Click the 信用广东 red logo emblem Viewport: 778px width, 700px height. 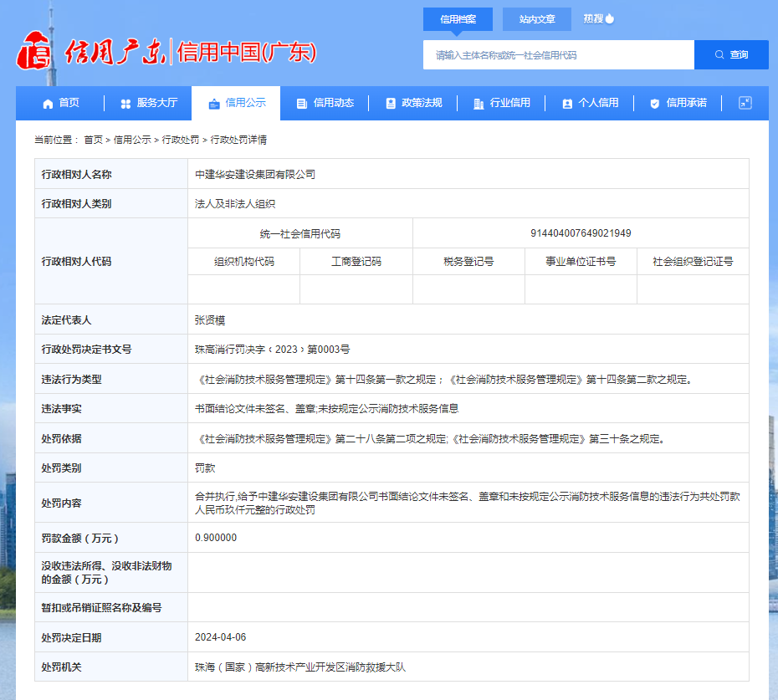coord(34,51)
